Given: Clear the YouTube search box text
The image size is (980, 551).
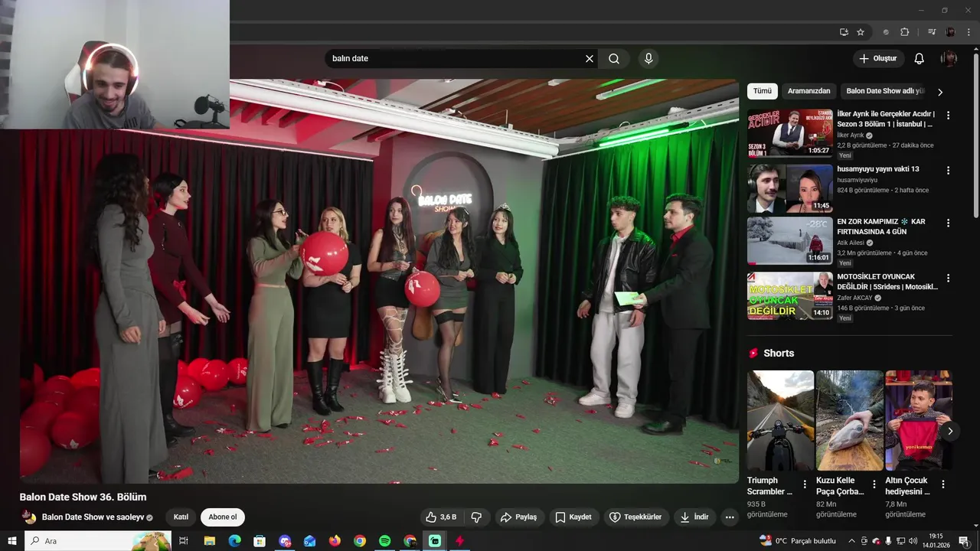Looking at the screenshot, I should (x=590, y=59).
